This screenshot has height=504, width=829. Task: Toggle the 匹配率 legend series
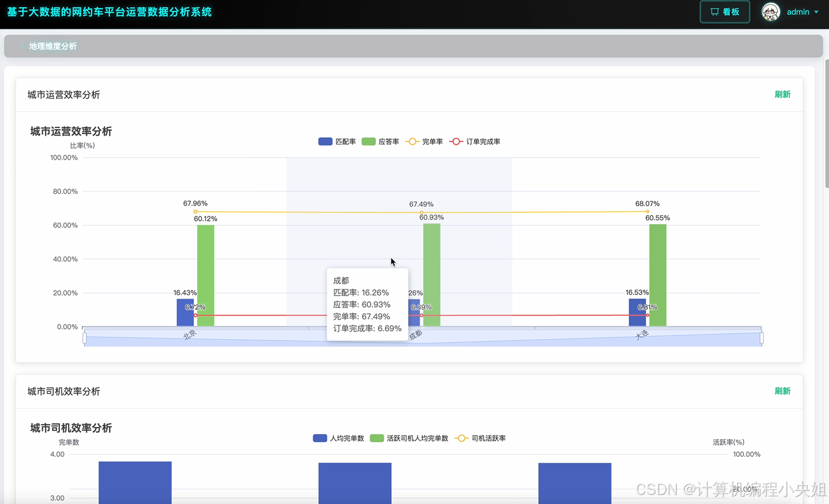click(337, 142)
